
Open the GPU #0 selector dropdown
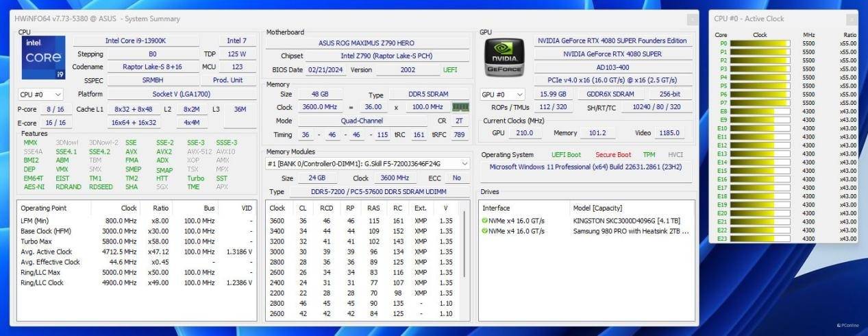504,95
